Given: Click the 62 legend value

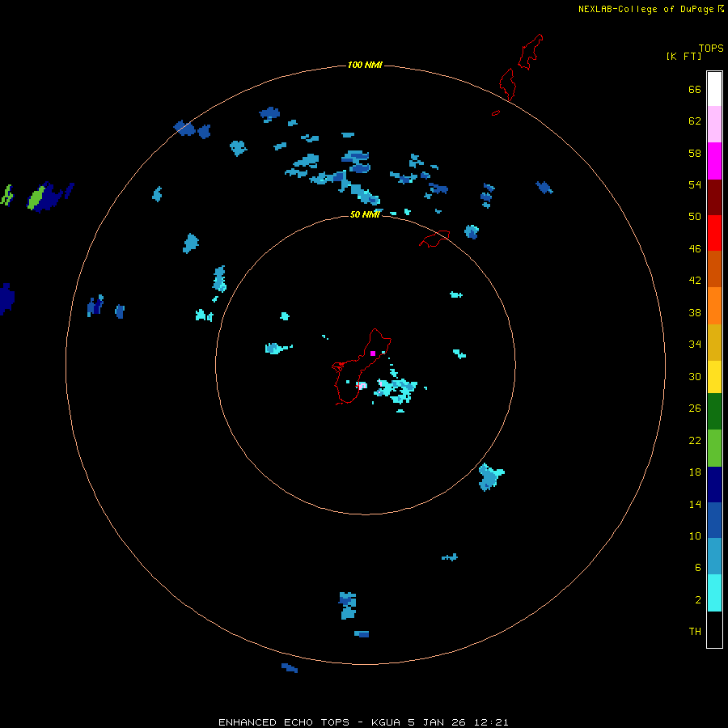Looking at the screenshot, I should pos(695,121).
